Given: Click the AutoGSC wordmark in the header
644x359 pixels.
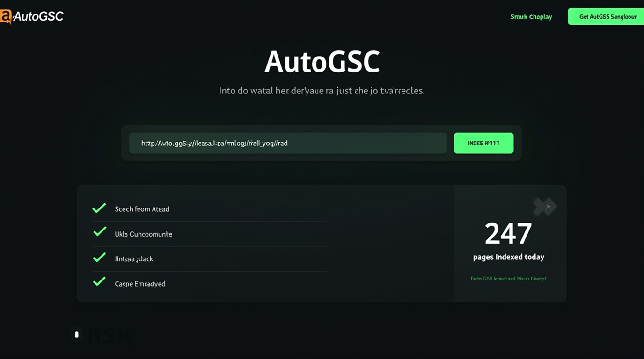Looking at the screenshot, I should [x=39, y=16].
